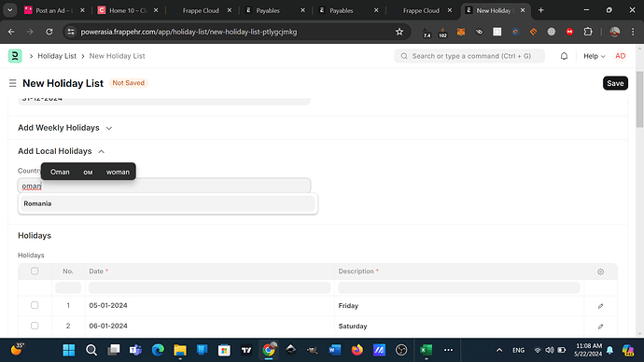Toggle the sidebar hamburger menu
Image resolution: width=644 pixels, height=362 pixels.
click(13, 83)
